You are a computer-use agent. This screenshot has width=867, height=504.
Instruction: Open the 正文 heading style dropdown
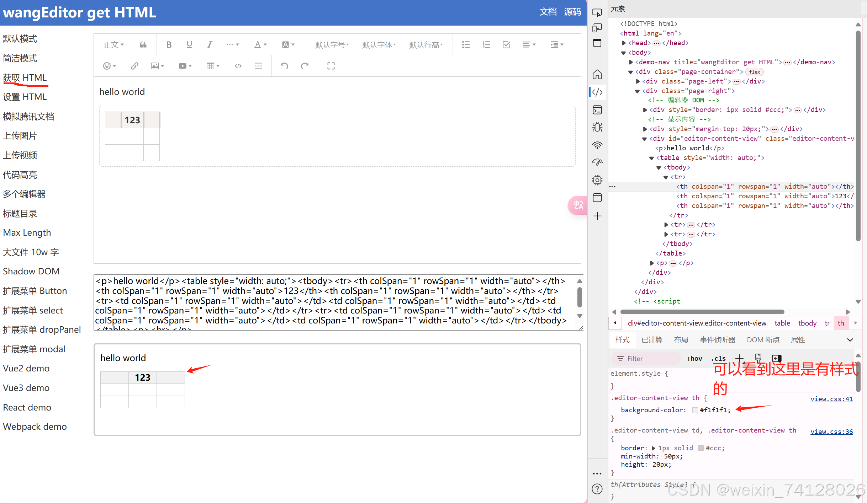pos(113,45)
